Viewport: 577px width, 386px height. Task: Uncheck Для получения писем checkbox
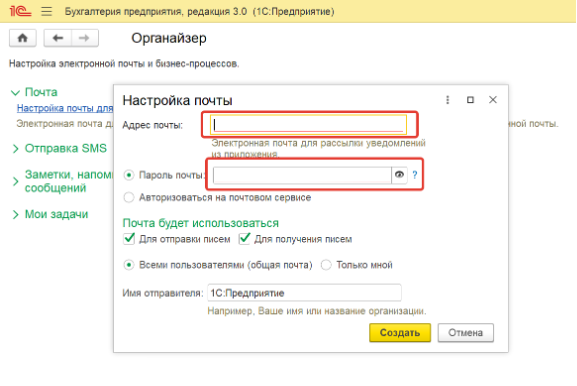(245, 239)
